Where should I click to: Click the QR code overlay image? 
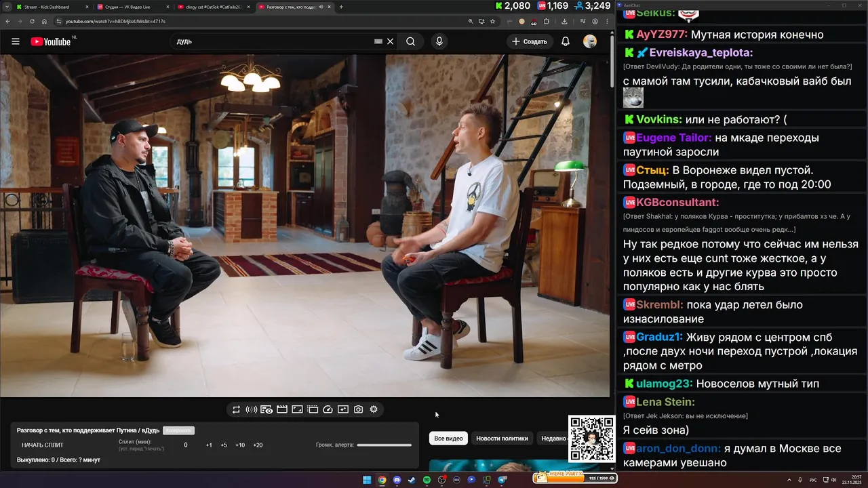[591, 439]
